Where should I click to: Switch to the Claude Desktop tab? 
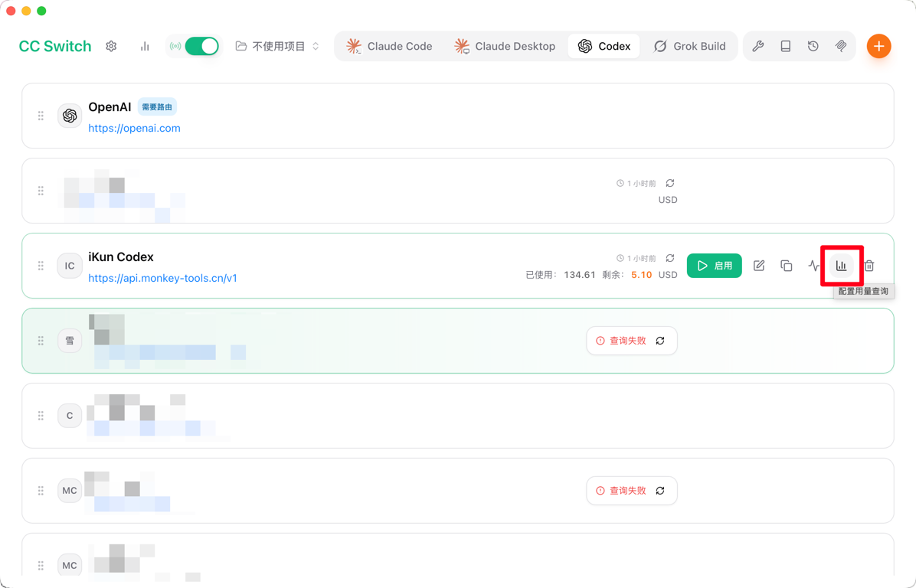(x=505, y=46)
